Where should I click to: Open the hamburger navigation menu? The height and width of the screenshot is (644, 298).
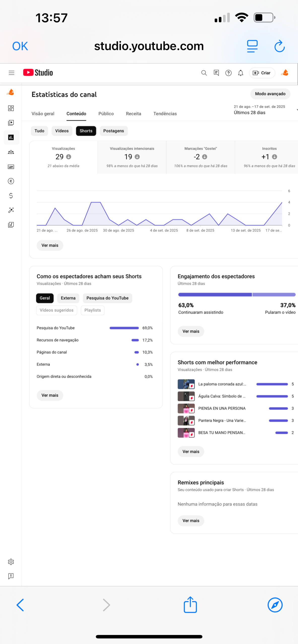pyautogui.click(x=11, y=73)
